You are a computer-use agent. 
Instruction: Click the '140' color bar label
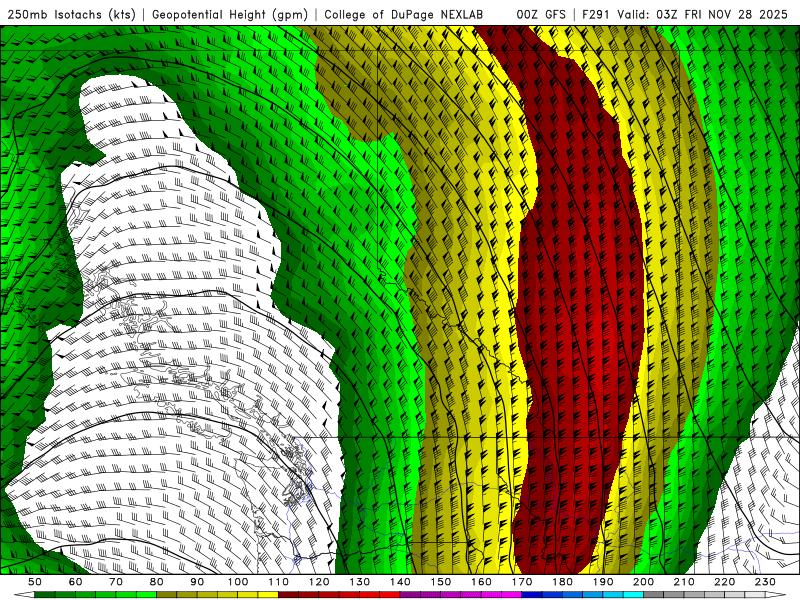[400, 582]
